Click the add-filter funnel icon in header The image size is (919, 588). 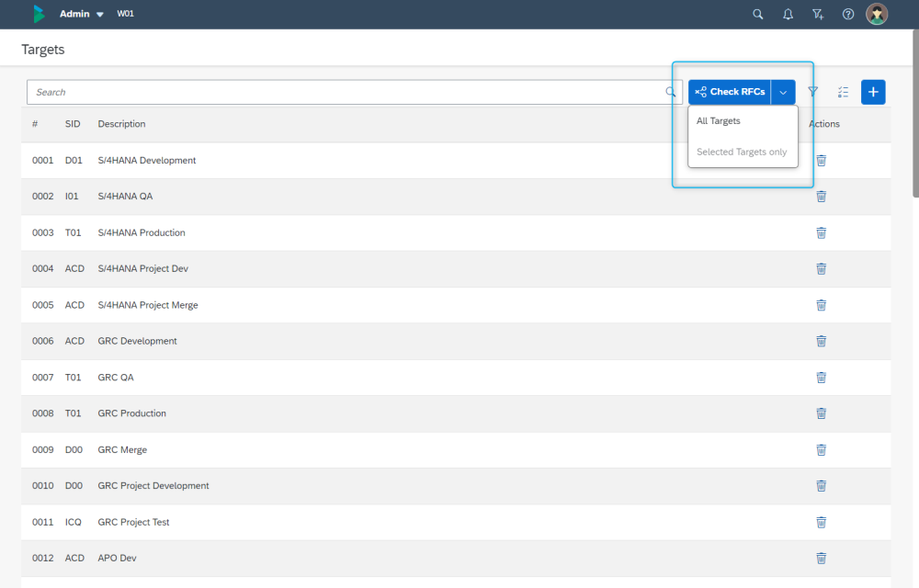pos(818,14)
